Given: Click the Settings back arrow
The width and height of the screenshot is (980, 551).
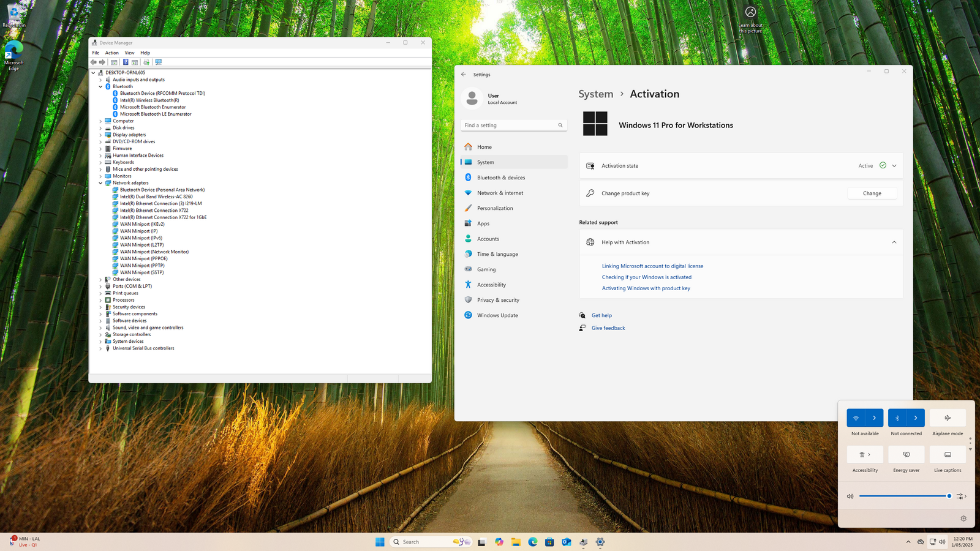Looking at the screenshot, I should click(x=464, y=75).
